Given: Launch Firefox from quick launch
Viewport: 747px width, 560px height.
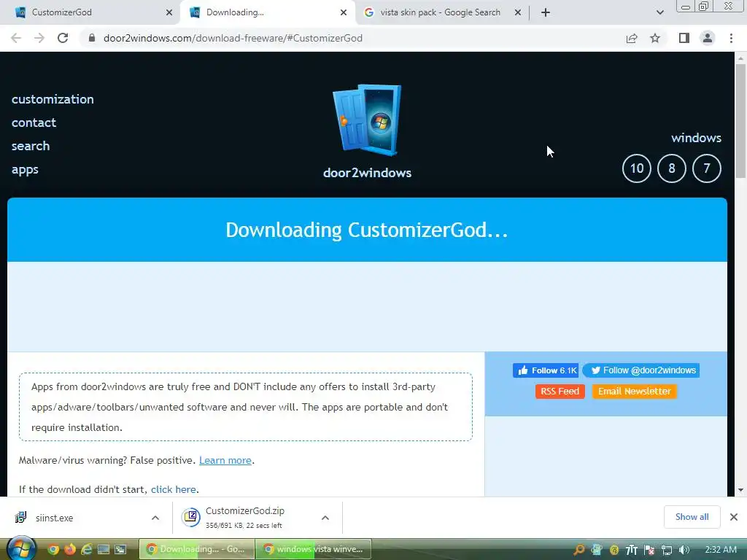Looking at the screenshot, I should [x=69, y=550].
